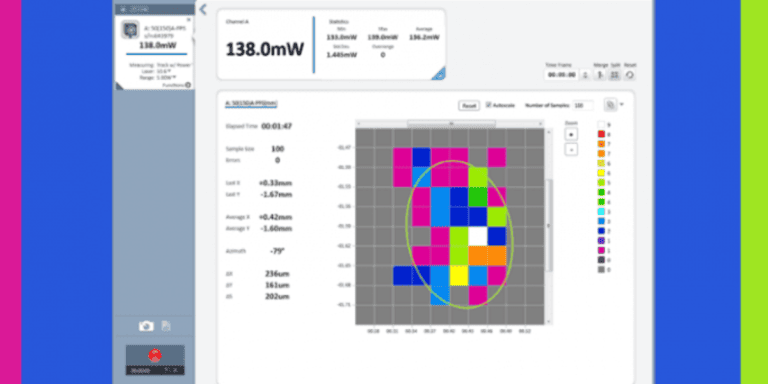The image size is (768, 384).
Task: Click the Reset circular arrow icon
Action: coord(630,75)
